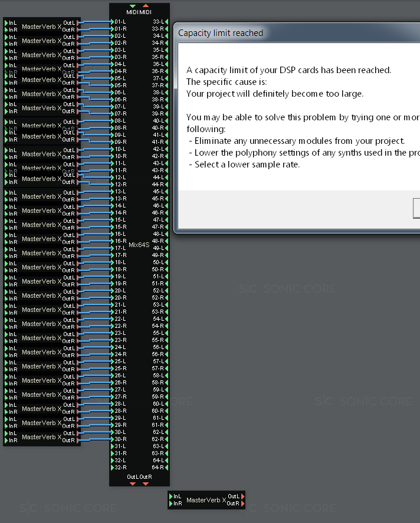Click OutL port of the unconnected MasterVerb X
The width and height of the screenshot is (420, 523).
click(x=242, y=497)
